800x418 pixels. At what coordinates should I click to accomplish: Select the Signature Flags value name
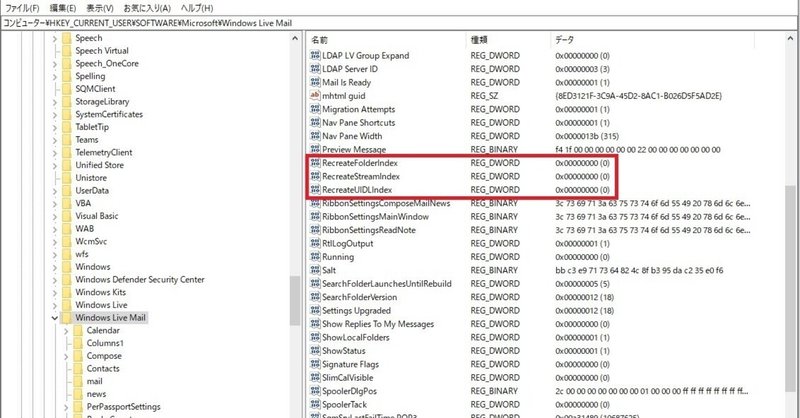(350, 364)
